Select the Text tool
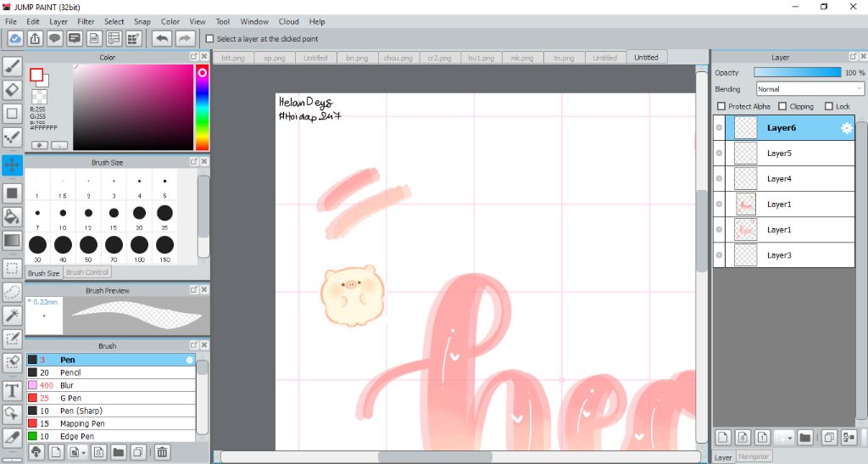Screen dimensions: 868x464 [12, 390]
